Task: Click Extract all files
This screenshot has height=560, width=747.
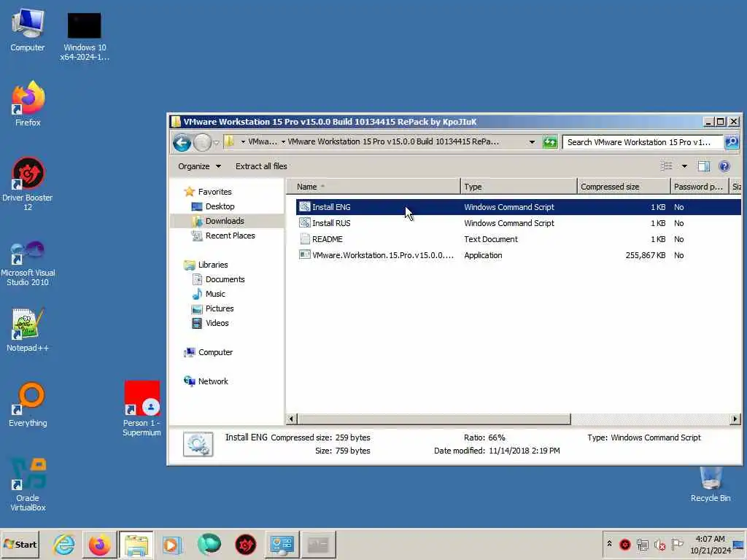Action: [x=261, y=166]
